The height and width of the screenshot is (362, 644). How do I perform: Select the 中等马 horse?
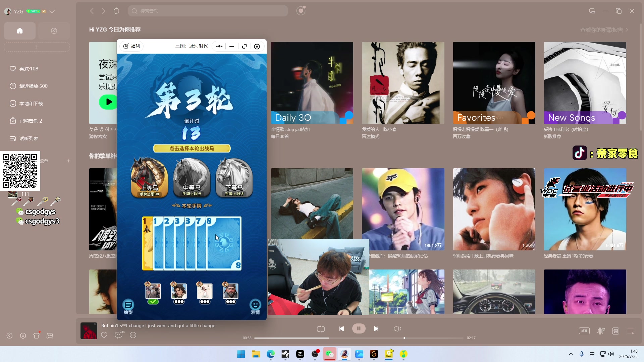192,177
